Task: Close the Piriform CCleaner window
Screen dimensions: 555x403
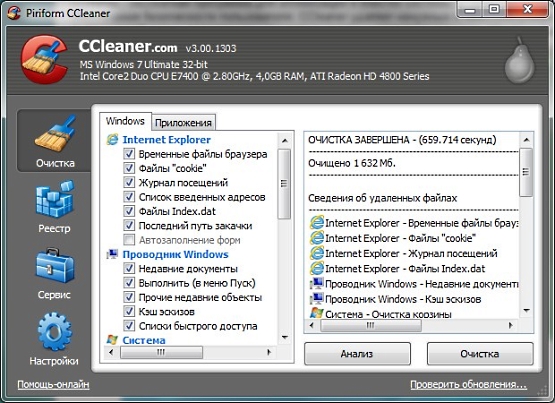Action: coord(527,10)
